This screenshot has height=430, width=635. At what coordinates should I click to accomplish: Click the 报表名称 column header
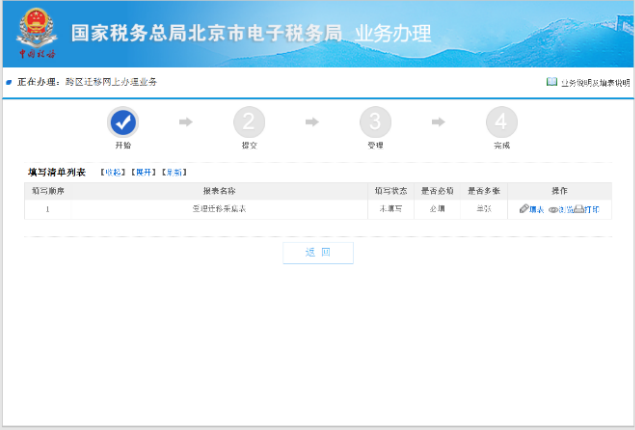click(x=219, y=191)
